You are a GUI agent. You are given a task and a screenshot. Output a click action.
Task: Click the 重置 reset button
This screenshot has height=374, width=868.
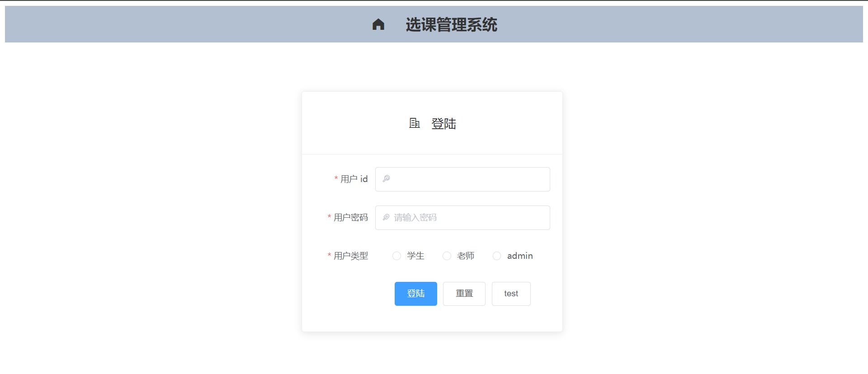click(x=464, y=294)
